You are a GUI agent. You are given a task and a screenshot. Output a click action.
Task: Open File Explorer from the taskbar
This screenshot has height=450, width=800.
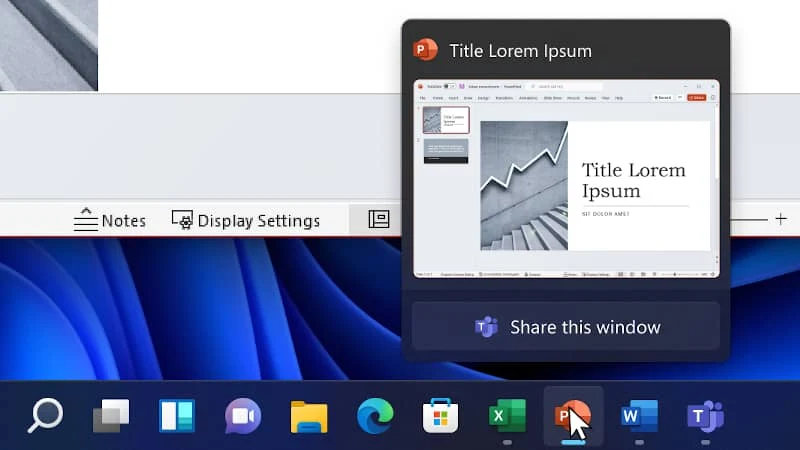coord(309,417)
